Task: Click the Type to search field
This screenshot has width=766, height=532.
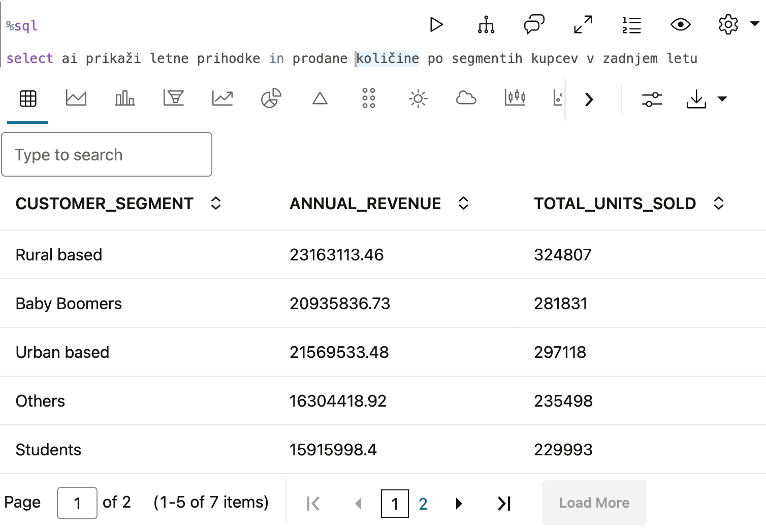Action: click(x=107, y=154)
